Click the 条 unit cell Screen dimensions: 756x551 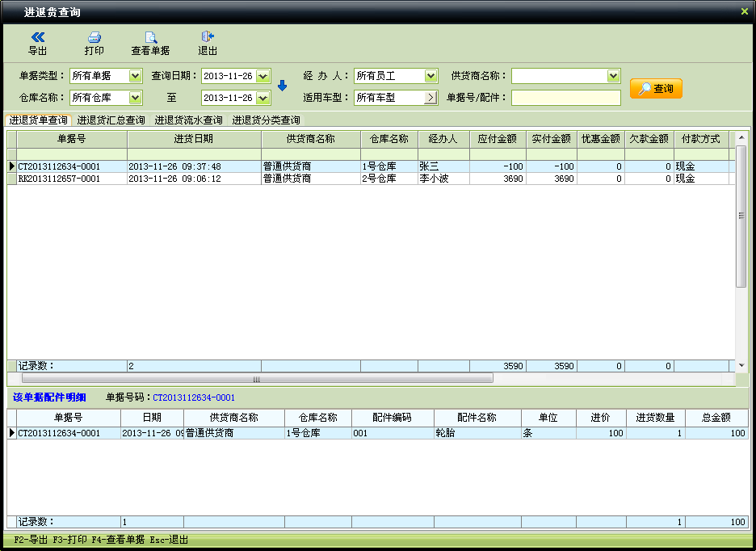548,433
